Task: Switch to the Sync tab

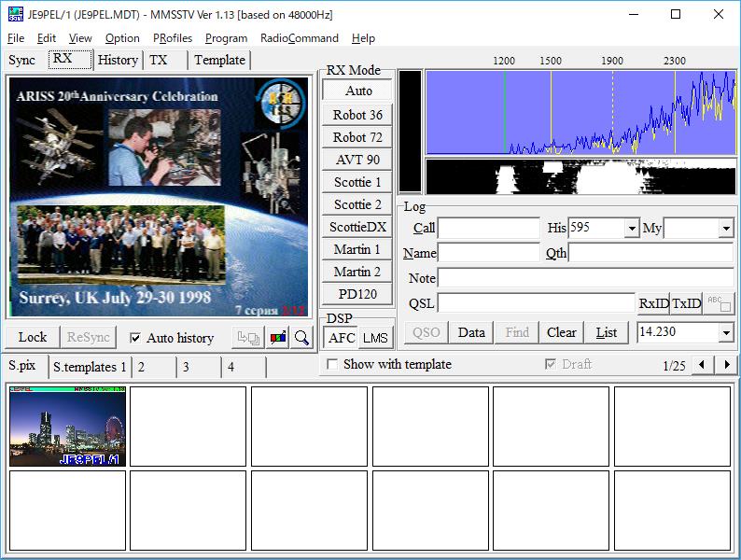Action: coord(21,61)
